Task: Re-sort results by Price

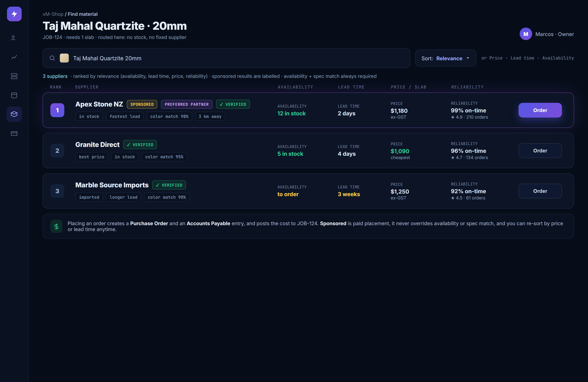Action: click(496, 58)
